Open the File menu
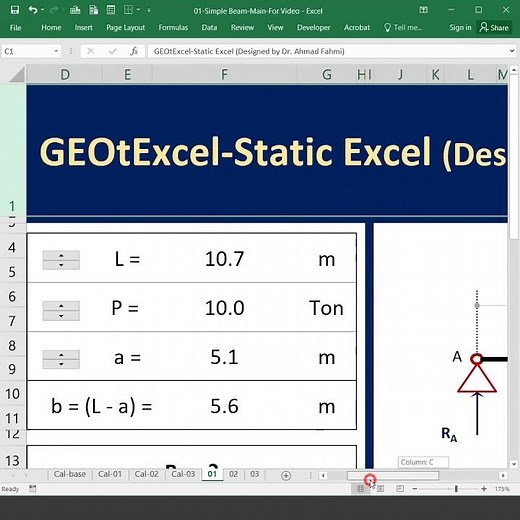Image resolution: width=520 pixels, height=520 pixels. pos(15,28)
